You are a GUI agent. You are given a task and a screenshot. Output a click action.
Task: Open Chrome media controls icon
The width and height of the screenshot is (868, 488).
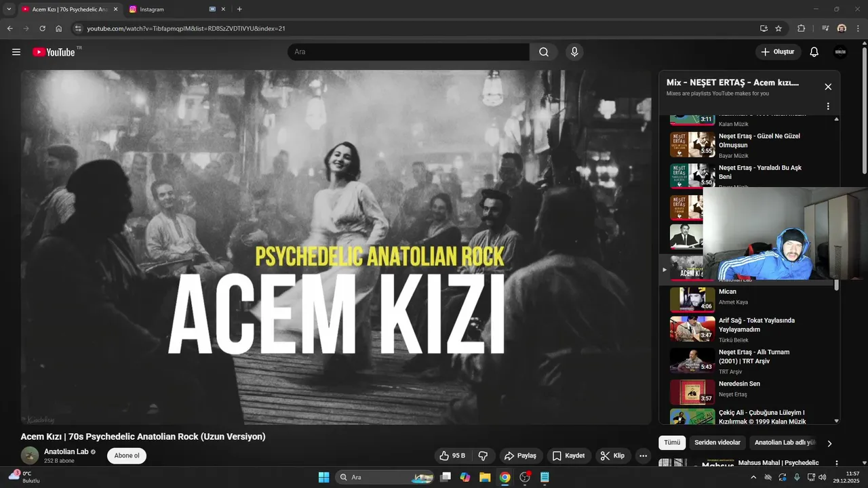[x=825, y=28]
